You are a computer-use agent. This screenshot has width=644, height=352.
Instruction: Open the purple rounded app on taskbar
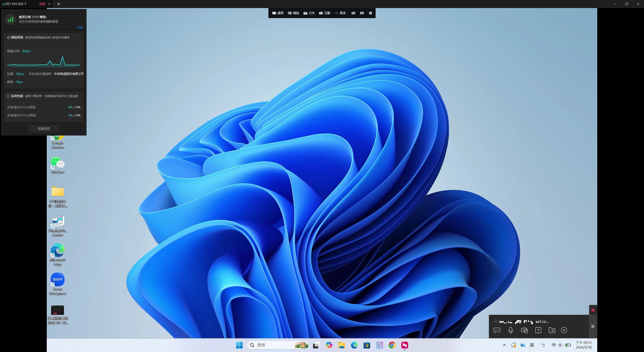[379, 345]
